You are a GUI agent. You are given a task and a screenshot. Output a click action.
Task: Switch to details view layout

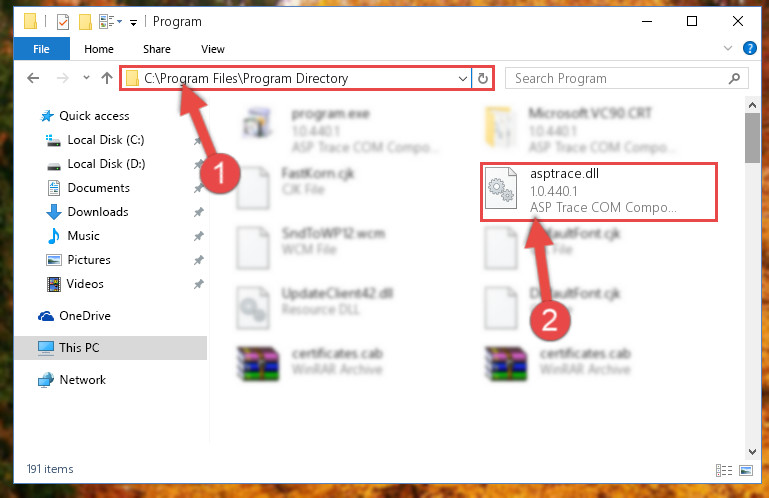click(x=724, y=471)
